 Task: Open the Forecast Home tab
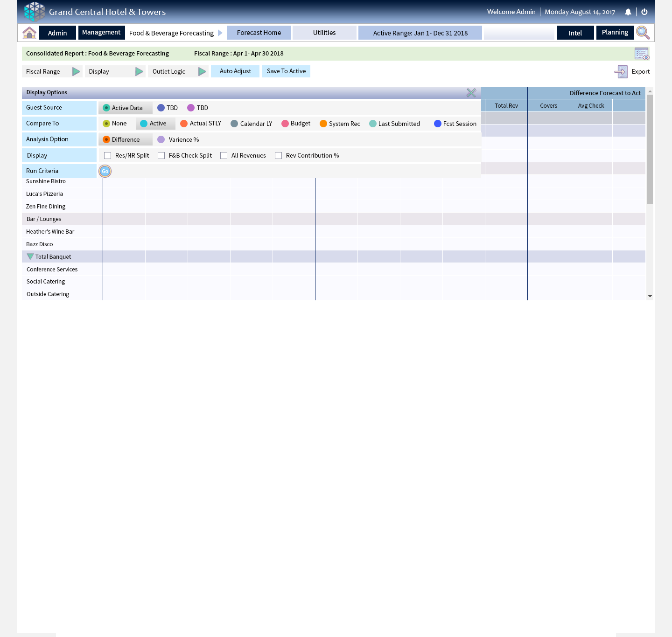[x=259, y=33]
